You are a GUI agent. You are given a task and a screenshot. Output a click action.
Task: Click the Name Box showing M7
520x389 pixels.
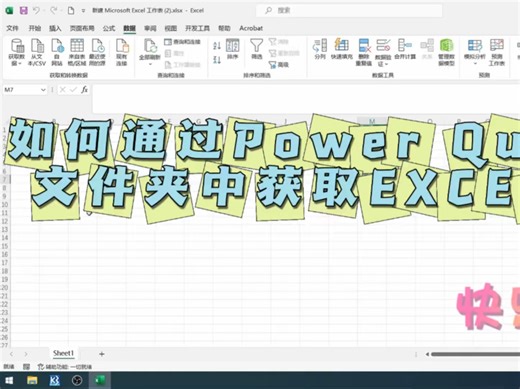click(21, 90)
